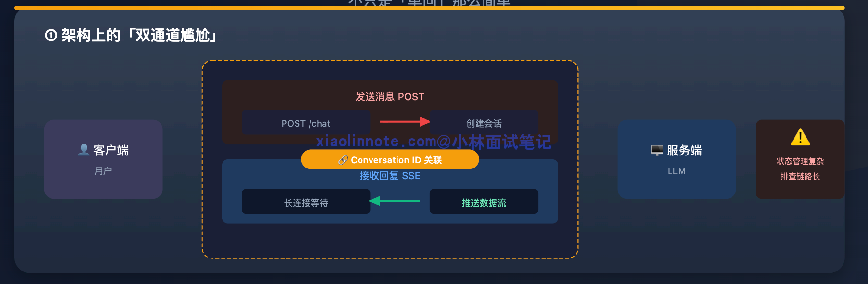Click the user avatar icon beside 客户端
The height and width of the screenshot is (284, 868).
pos(84,150)
